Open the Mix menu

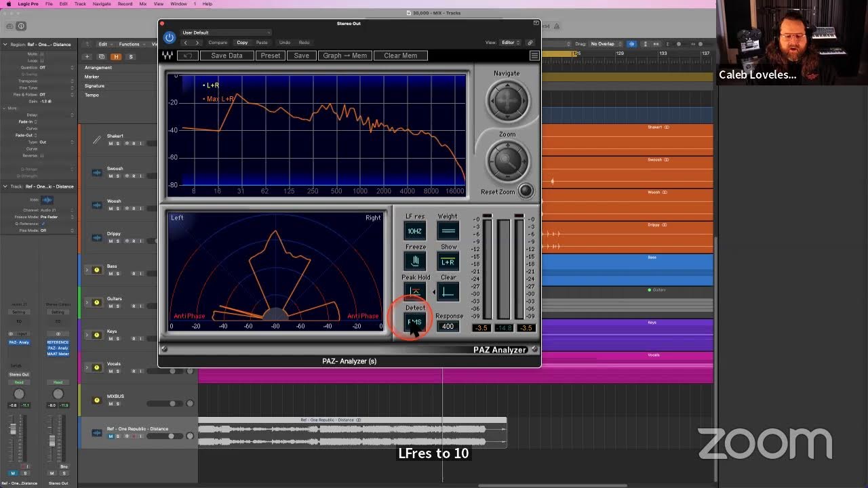pyautogui.click(x=143, y=4)
